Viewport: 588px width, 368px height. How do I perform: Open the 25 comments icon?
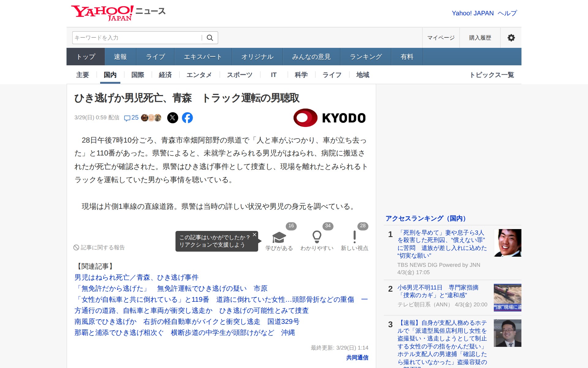(x=131, y=118)
